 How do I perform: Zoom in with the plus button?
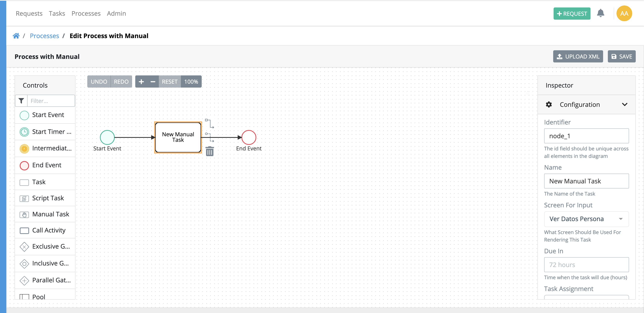click(x=141, y=82)
